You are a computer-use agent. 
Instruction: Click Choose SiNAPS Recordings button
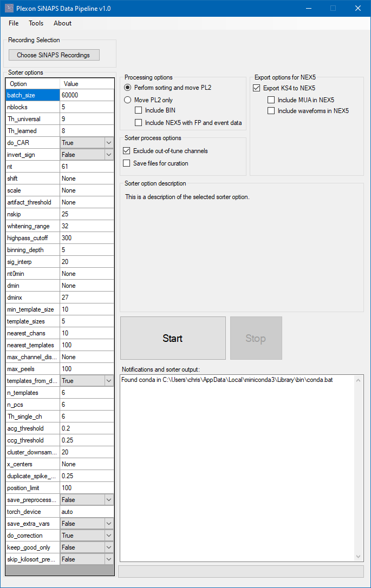54,55
